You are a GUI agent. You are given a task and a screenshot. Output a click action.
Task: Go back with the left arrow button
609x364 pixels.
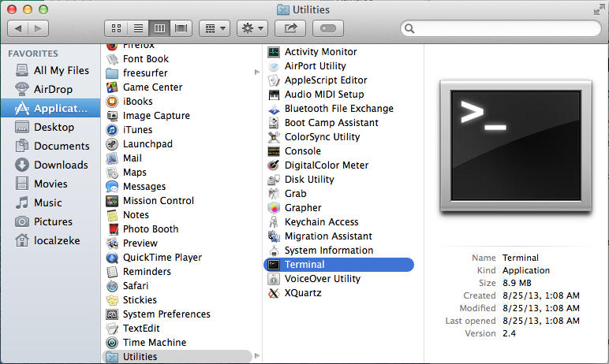(x=18, y=28)
